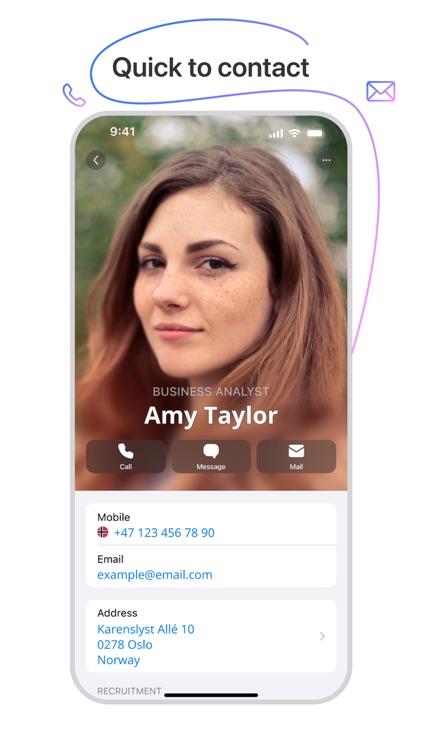Tap the Wi-Fi status icon
This screenshot has width=422, height=750.
pyautogui.click(x=294, y=133)
